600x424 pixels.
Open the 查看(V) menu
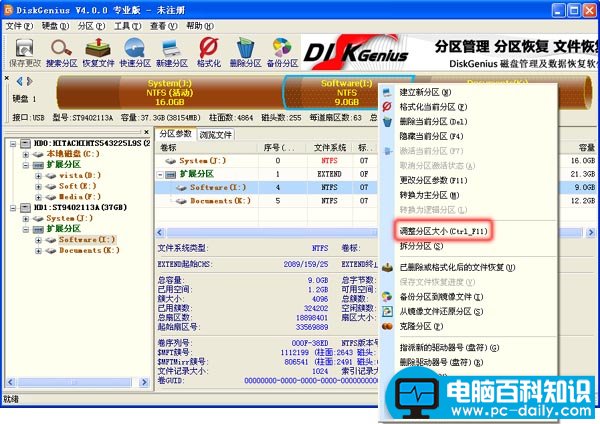coord(164,26)
